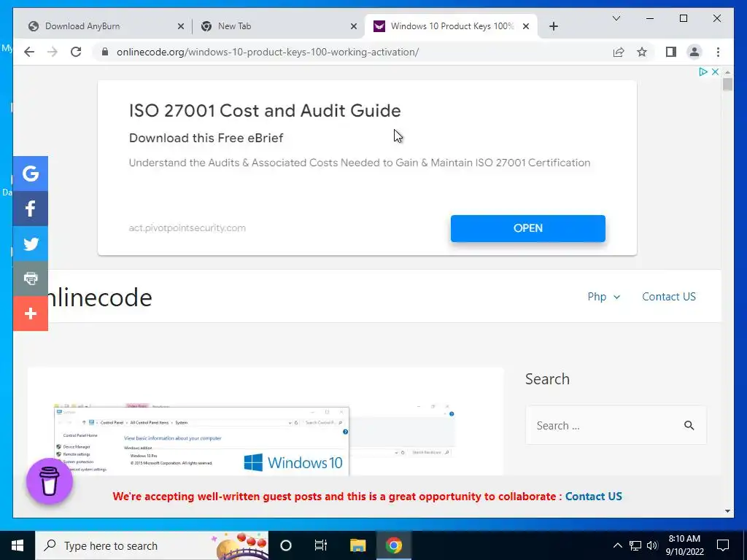Screen dimensions: 747x560
Task: Dismiss the ad with the X icon
Action: tap(715, 72)
